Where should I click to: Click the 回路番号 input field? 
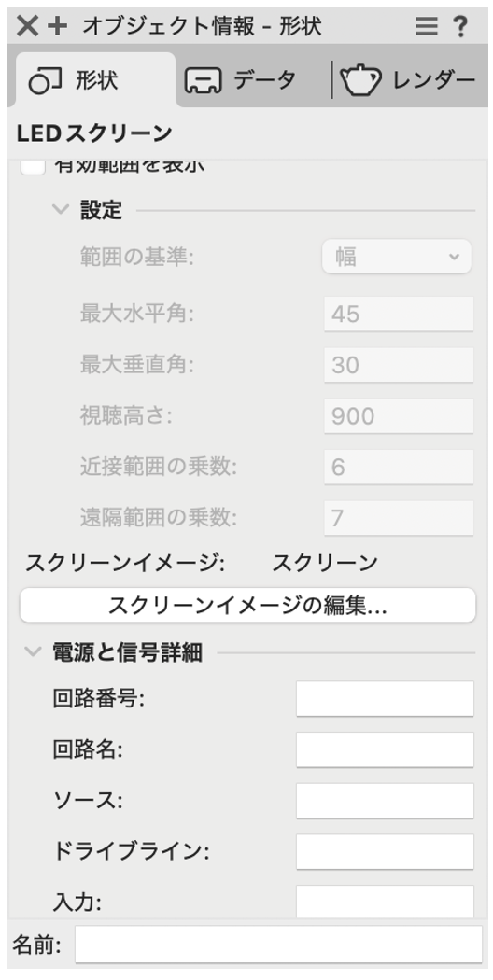click(x=385, y=699)
